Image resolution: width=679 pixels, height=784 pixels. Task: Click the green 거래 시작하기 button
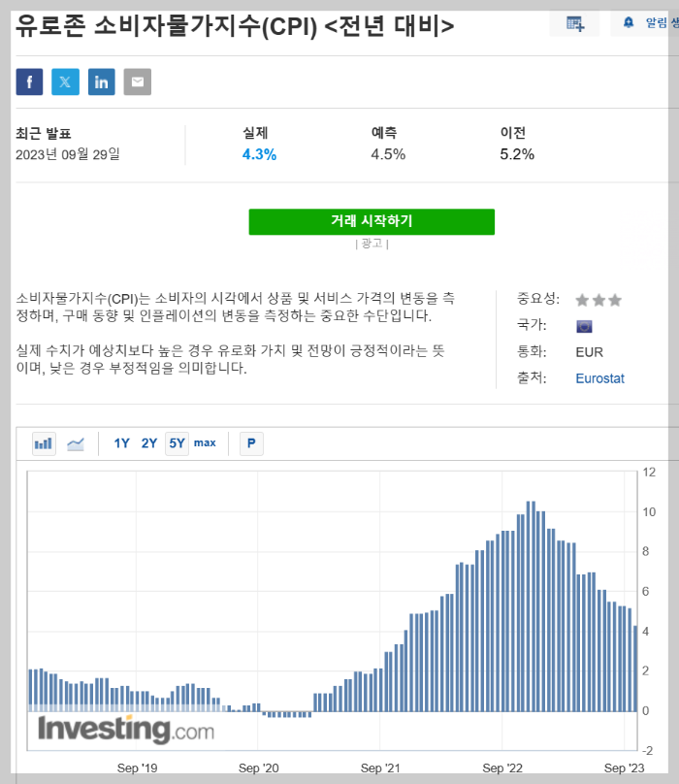coord(372,221)
